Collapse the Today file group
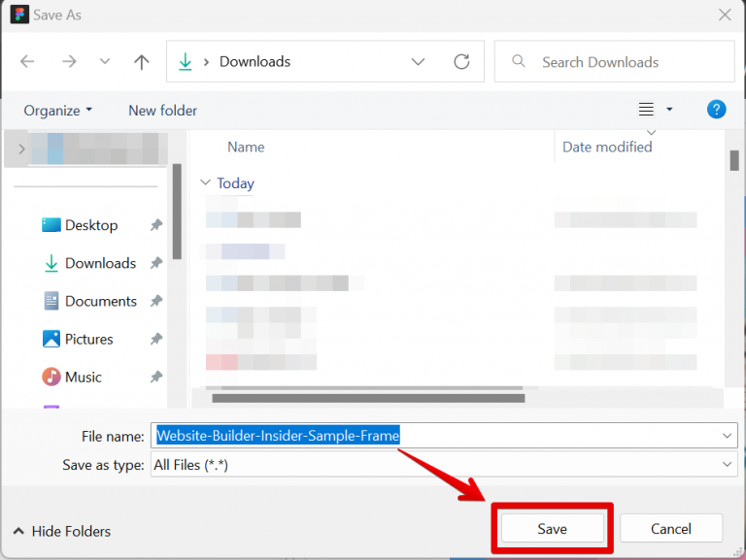 [x=205, y=182]
